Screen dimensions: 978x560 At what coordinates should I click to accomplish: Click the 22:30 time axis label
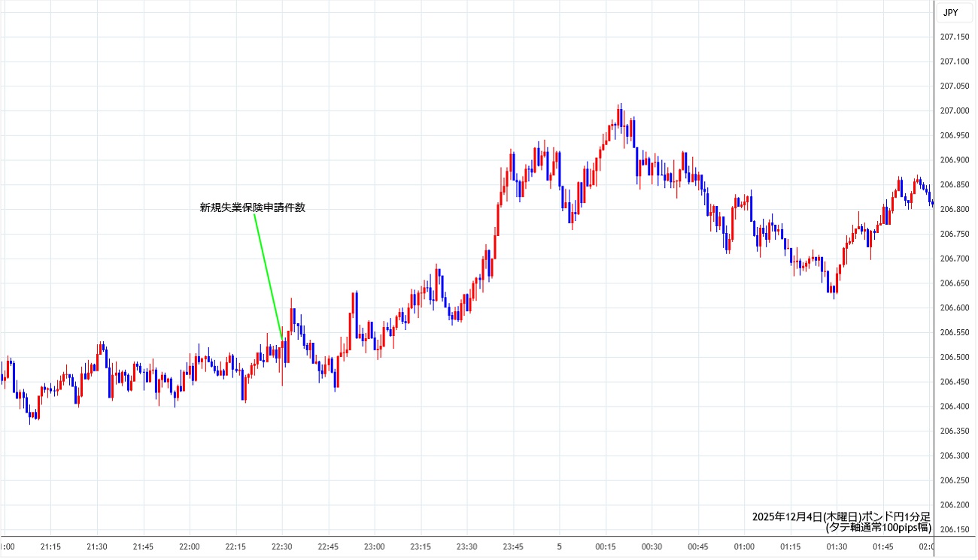281,546
